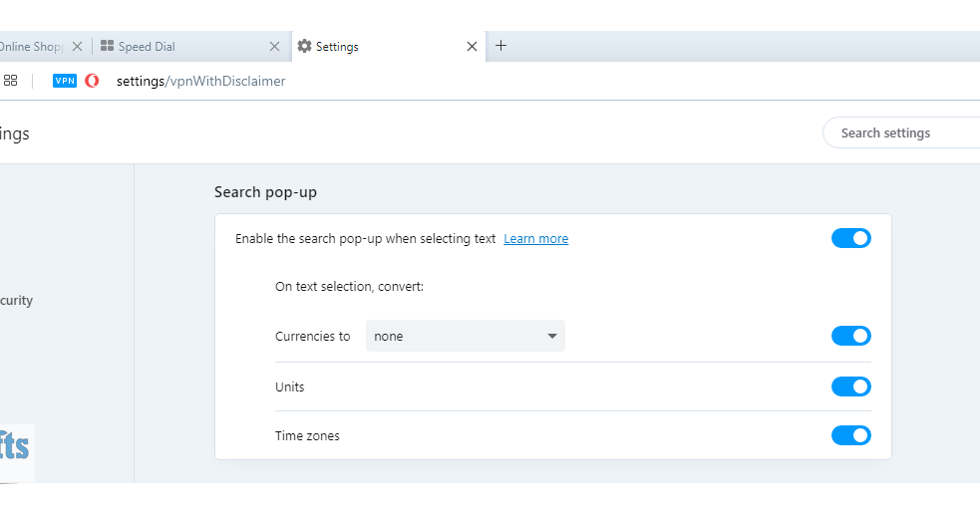This screenshot has width=980, height=514.
Task: Close the Settings tab
Action: tap(473, 47)
